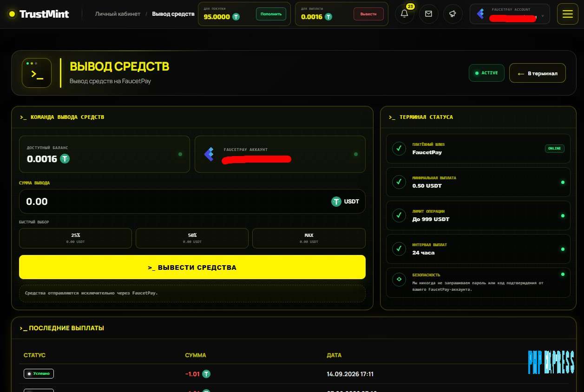Click the USDT coin icon in amount field
This screenshot has height=392, width=584.
(x=336, y=202)
